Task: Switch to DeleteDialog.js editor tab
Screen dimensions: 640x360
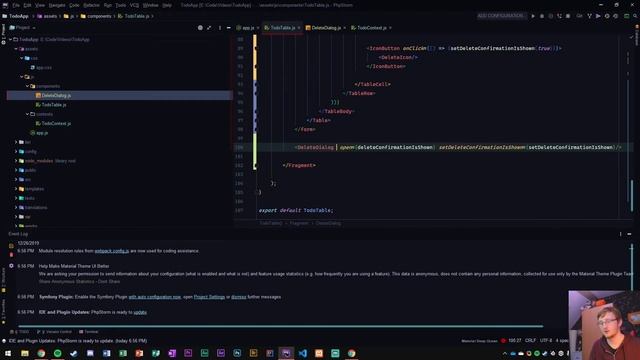Action: tap(326, 28)
